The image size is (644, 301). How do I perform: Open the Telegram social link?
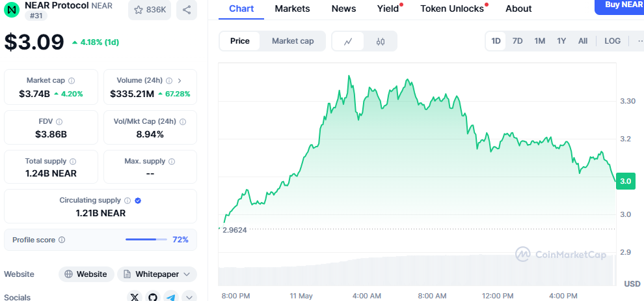[x=171, y=297]
